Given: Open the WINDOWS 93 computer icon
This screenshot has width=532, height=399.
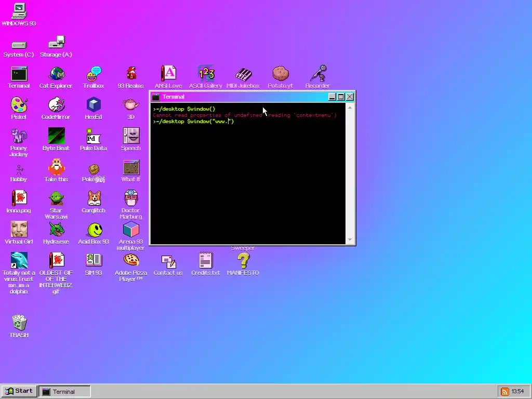Looking at the screenshot, I should [19, 15].
